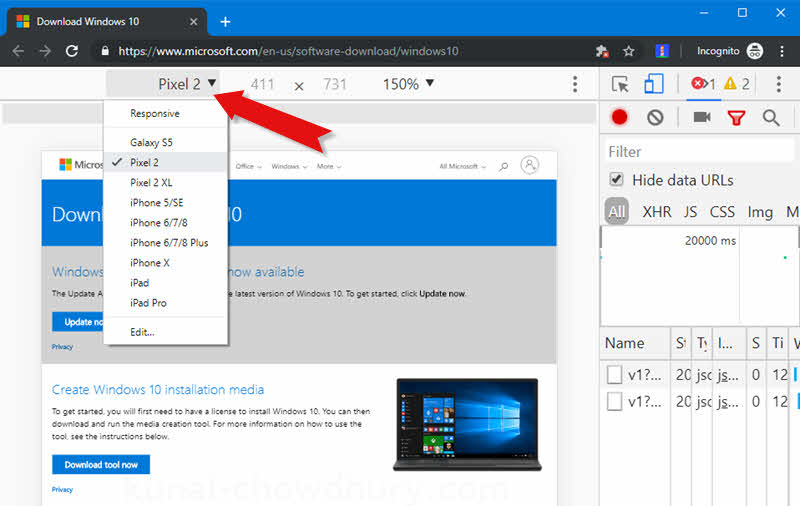The height and width of the screenshot is (506, 800).
Task: Open the 150% zoom dropdown
Action: point(408,84)
